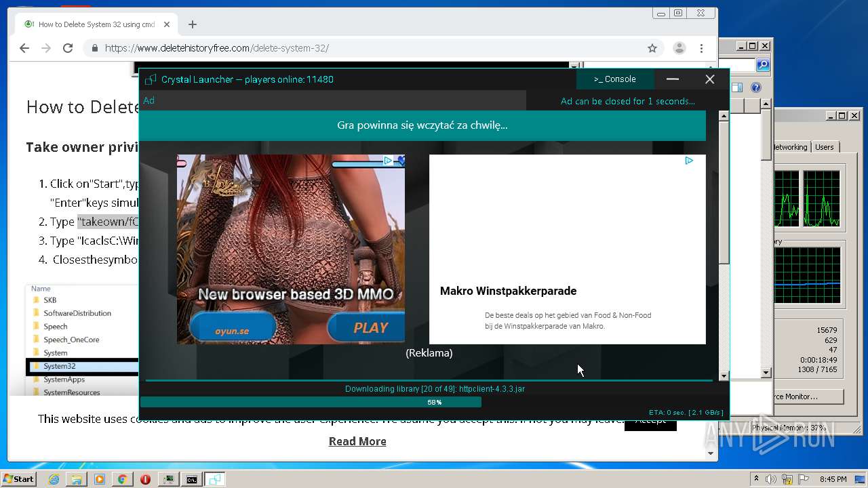Bookmark this page with the star
This screenshot has height=488, width=868.
[652, 48]
